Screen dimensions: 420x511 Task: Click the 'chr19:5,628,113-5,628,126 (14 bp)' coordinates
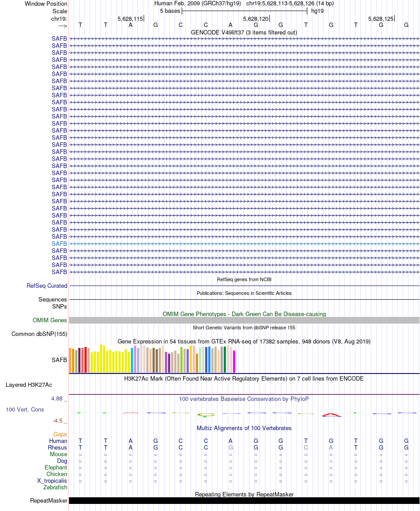pyautogui.click(x=290, y=4)
